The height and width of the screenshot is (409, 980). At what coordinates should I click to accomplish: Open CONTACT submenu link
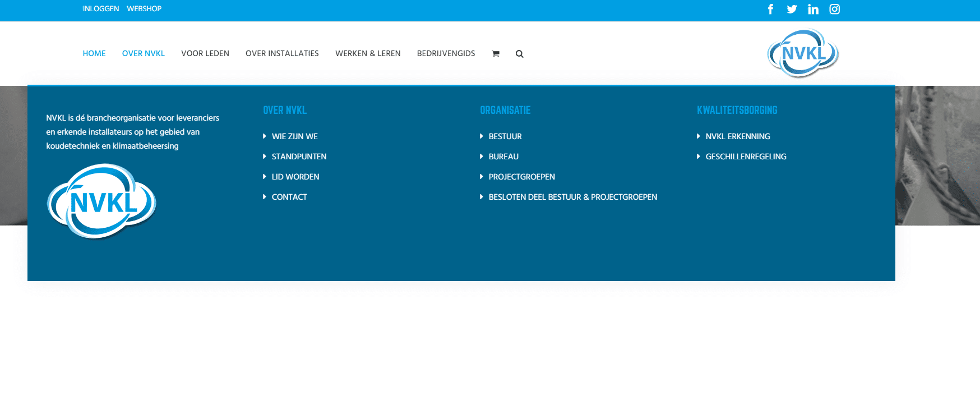click(x=289, y=197)
